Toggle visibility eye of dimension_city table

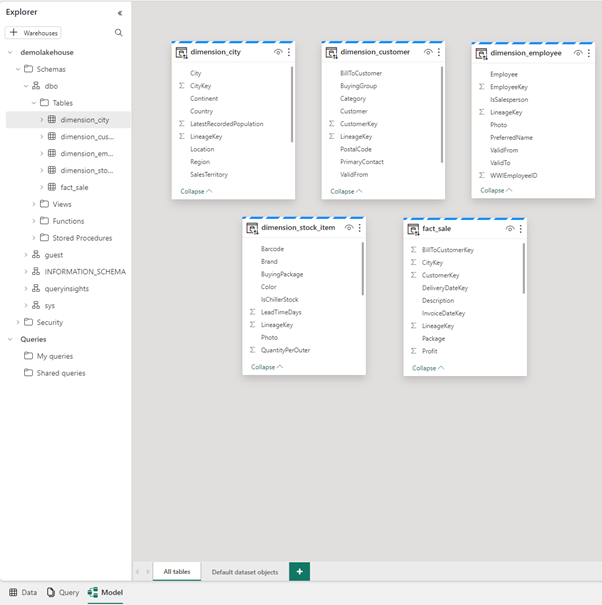click(x=278, y=52)
